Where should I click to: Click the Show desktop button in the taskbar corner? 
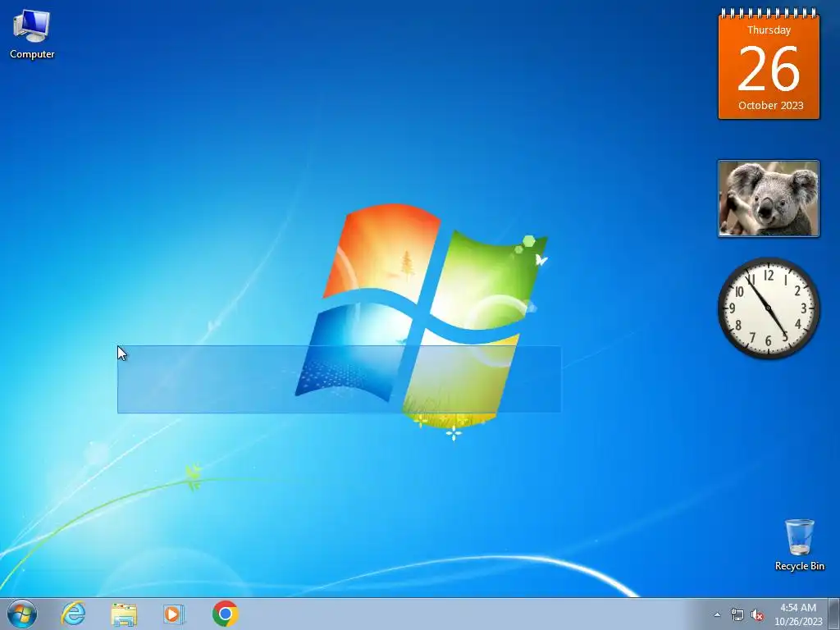pos(834,614)
